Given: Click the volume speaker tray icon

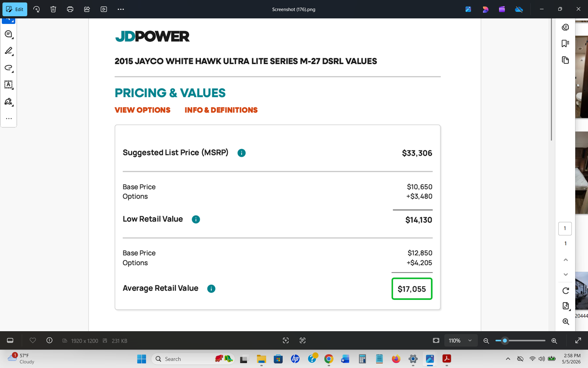Looking at the screenshot, I should coord(541,359).
